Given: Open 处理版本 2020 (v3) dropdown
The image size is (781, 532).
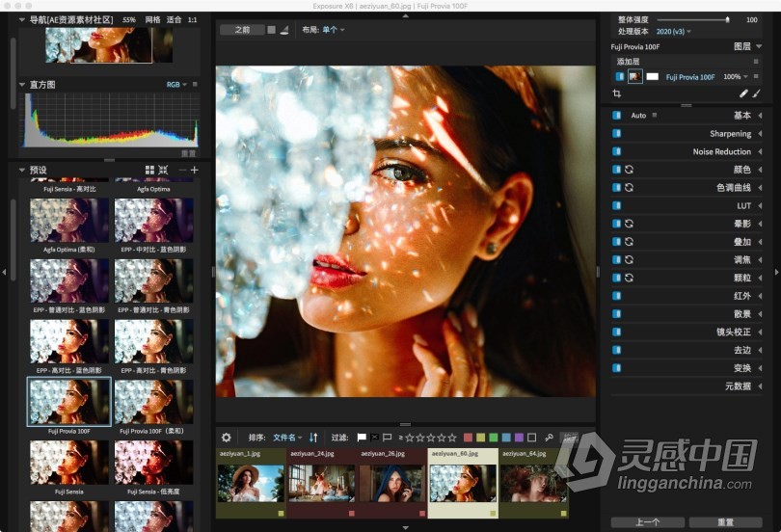Looking at the screenshot, I should (x=673, y=32).
